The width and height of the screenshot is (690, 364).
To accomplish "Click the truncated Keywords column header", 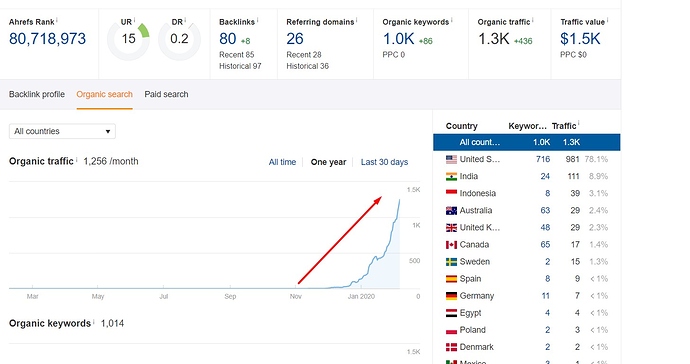I will 527,126.
